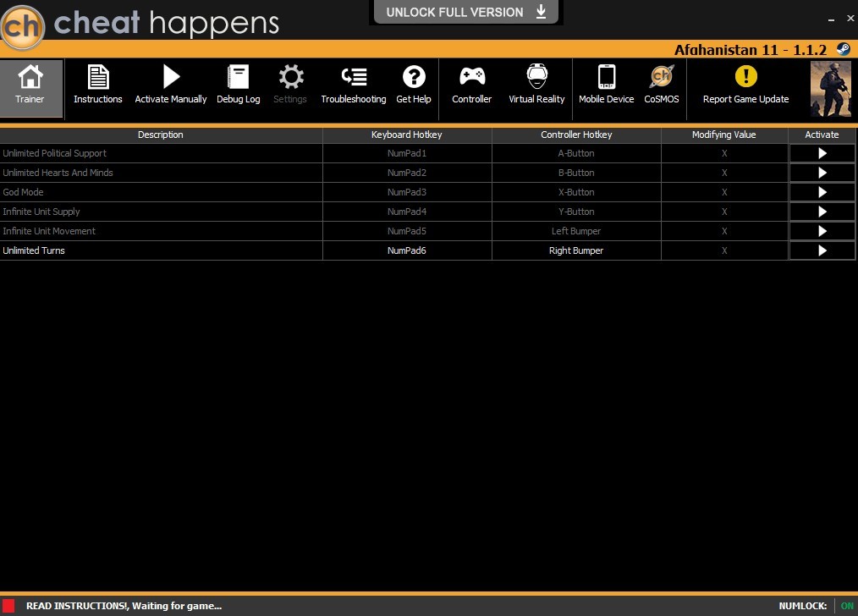The height and width of the screenshot is (616, 858).
Task: Click the B-Button controller hotkey cell
Action: pyautogui.click(x=576, y=173)
